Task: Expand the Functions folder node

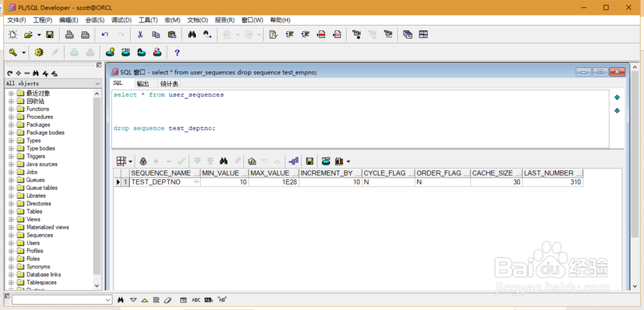Action: coord(11,109)
